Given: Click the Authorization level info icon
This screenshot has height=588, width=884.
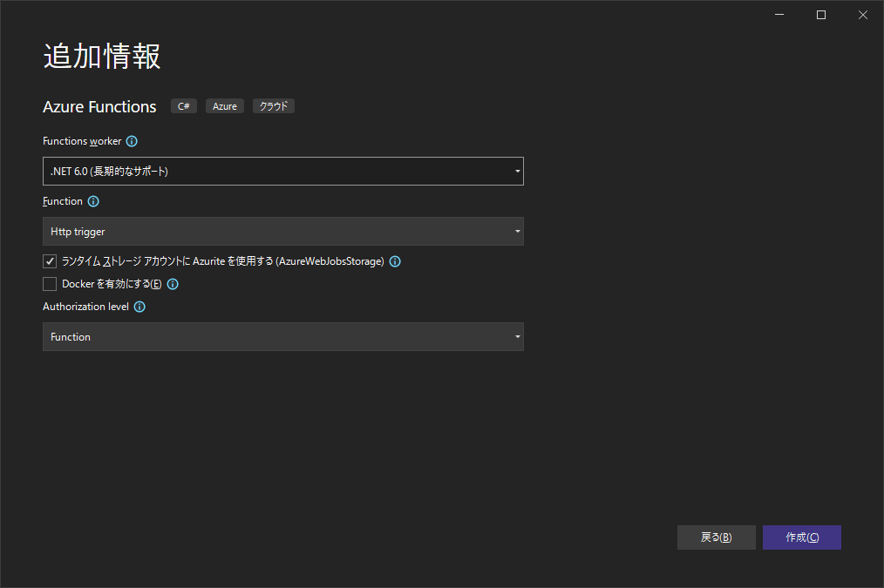Looking at the screenshot, I should 139,307.
